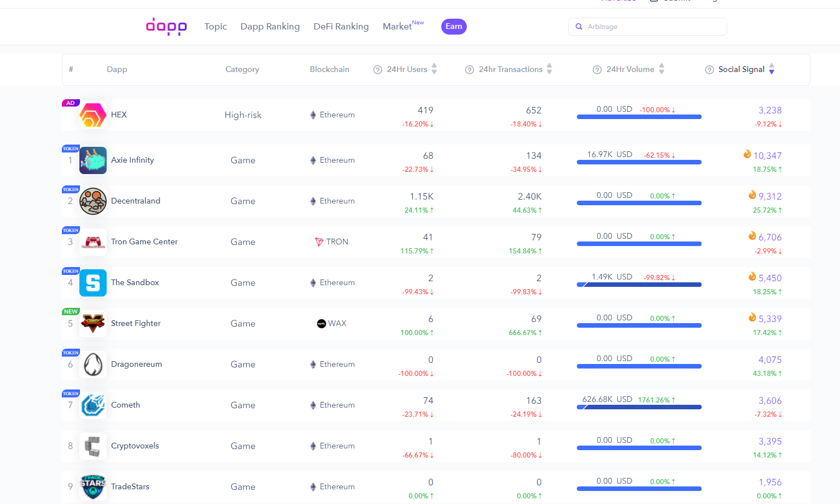Sort table by 24Hr Volume
The width and height of the screenshot is (840, 504).
click(662, 69)
